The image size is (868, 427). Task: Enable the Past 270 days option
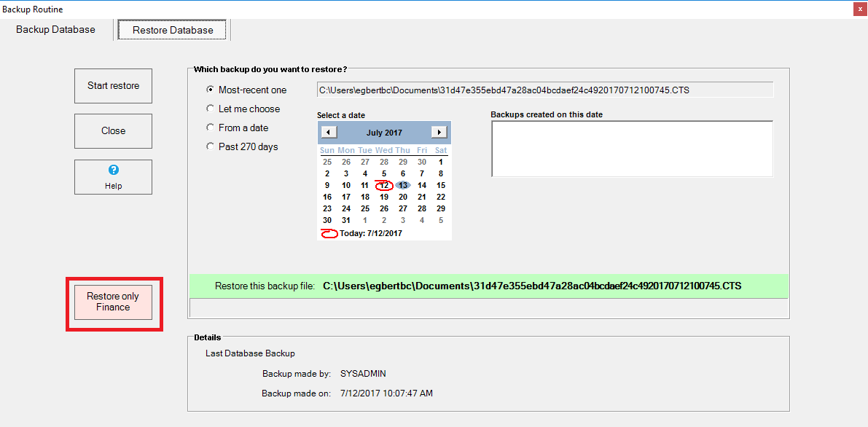211,147
